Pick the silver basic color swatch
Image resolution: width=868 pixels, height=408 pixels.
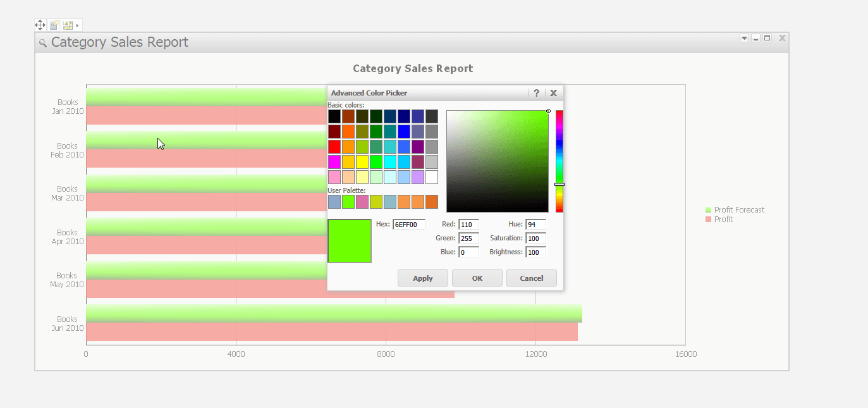tap(432, 162)
